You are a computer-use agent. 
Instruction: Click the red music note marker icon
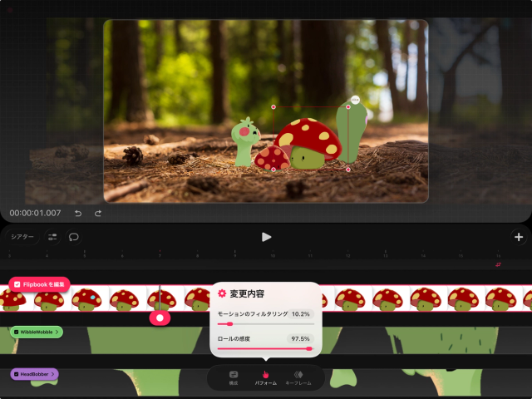click(x=498, y=264)
